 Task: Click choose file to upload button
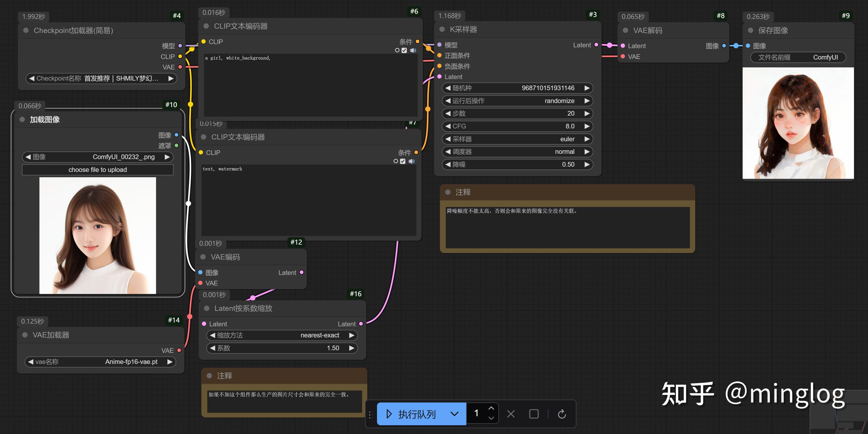tap(98, 170)
